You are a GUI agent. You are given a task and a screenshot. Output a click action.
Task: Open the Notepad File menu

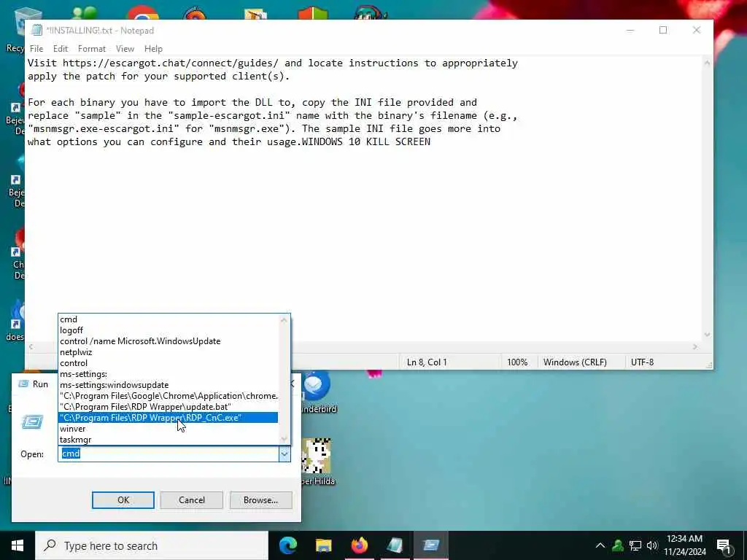point(36,49)
